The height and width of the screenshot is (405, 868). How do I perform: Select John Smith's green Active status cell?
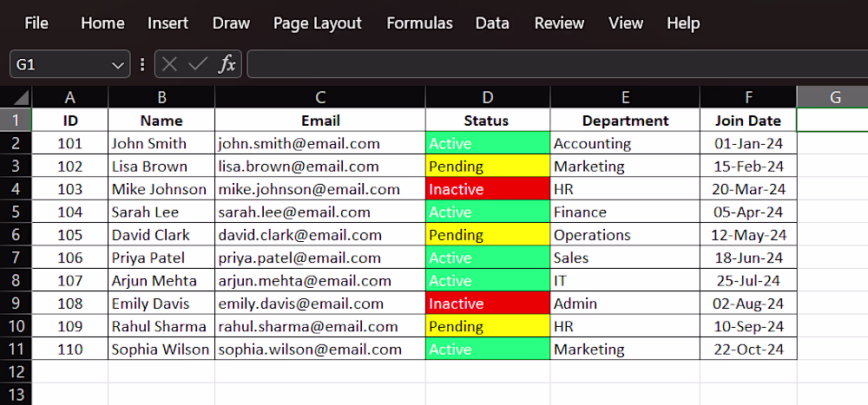pos(488,143)
